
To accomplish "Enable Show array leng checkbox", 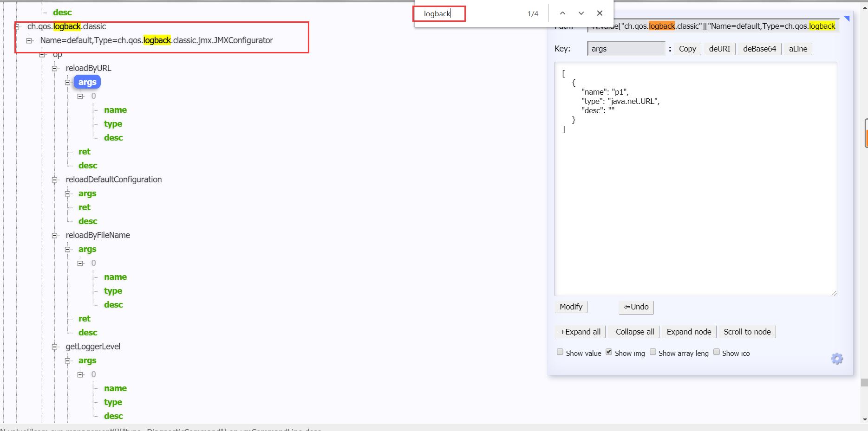I will coord(653,352).
